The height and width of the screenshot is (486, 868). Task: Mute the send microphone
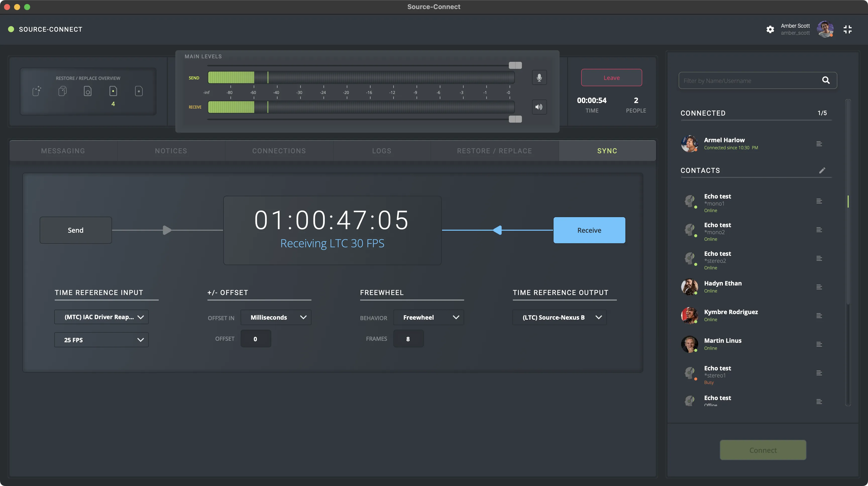(x=539, y=77)
